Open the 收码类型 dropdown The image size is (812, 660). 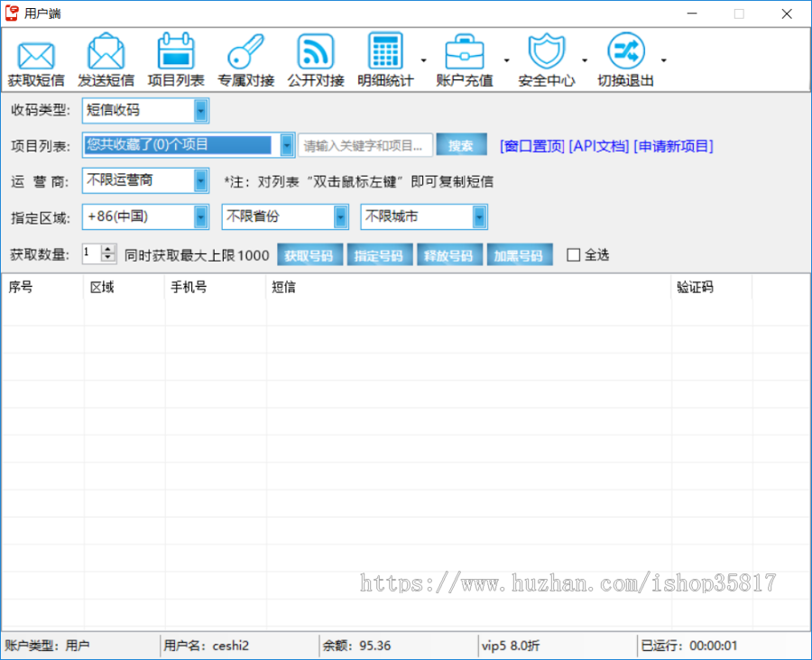(x=199, y=110)
